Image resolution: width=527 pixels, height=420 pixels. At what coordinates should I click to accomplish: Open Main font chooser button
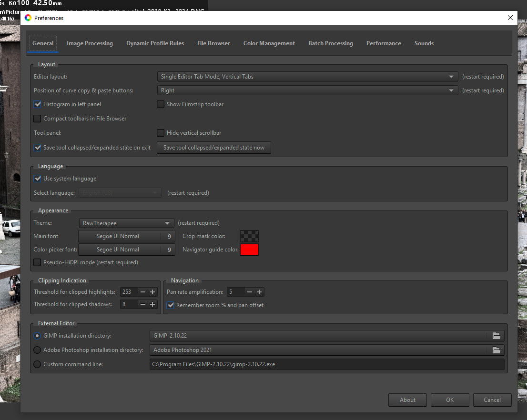(127, 236)
